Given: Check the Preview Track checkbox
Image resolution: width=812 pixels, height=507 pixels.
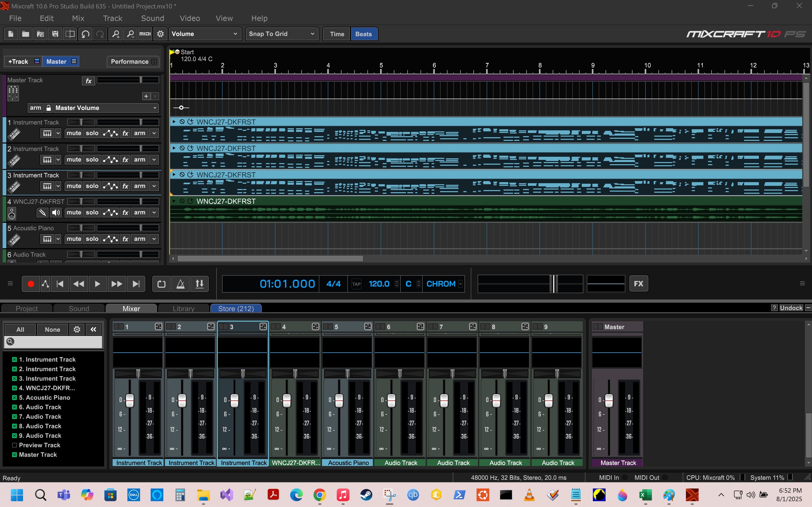Looking at the screenshot, I should [x=15, y=445].
